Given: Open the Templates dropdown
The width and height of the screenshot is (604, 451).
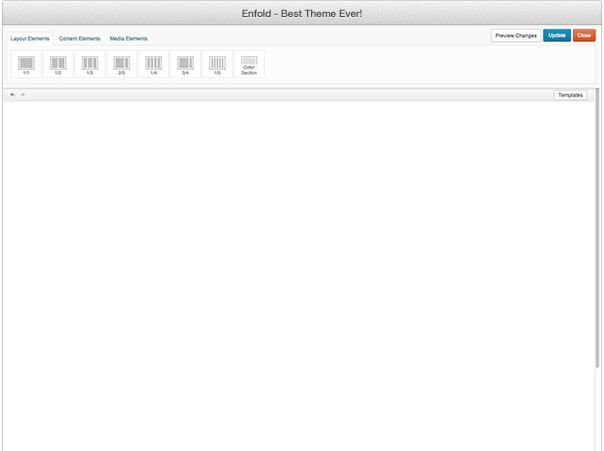Looking at the screenshot, I should (x=570, y=95).
